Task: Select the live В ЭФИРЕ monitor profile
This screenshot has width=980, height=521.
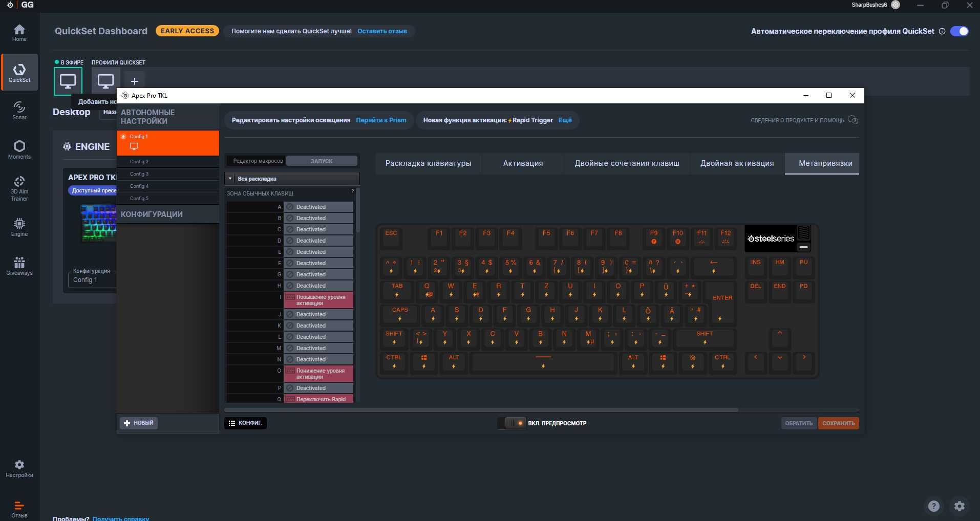Action: [68, 81]
